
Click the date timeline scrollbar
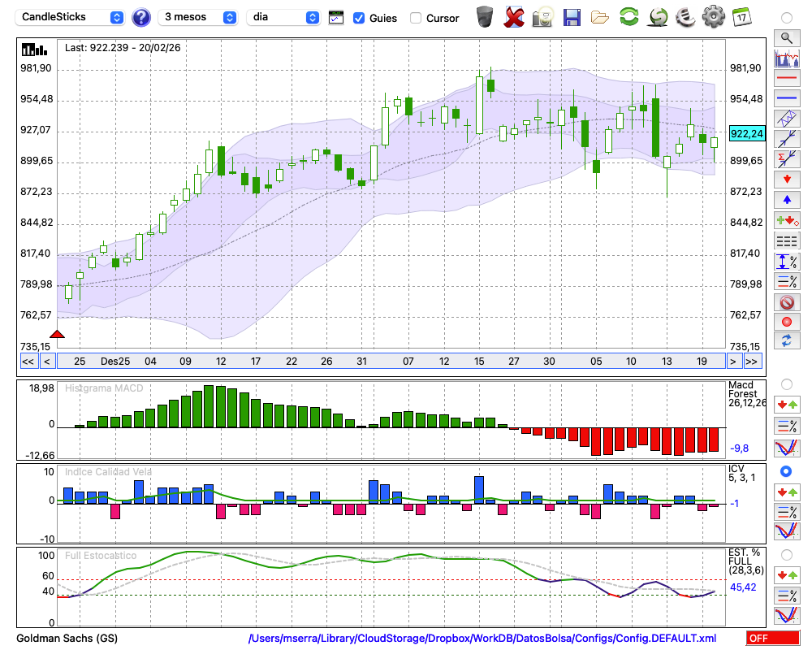click(x=391, y=362)
